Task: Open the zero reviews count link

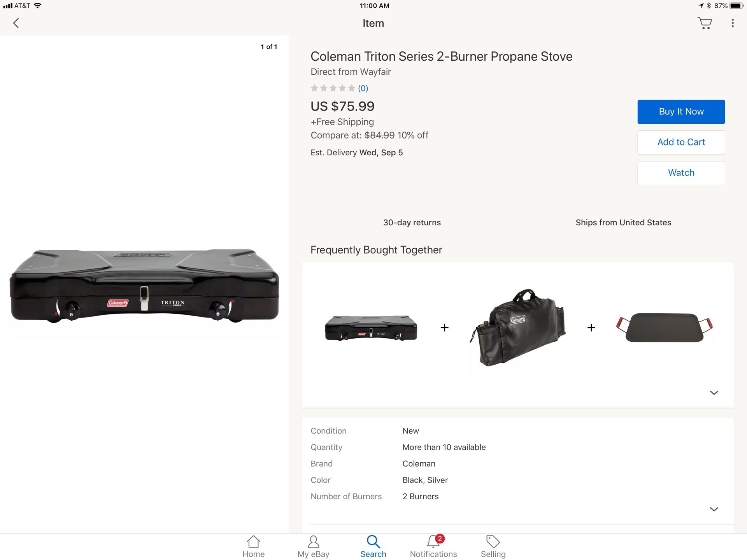Action: [x=363, y=88]
